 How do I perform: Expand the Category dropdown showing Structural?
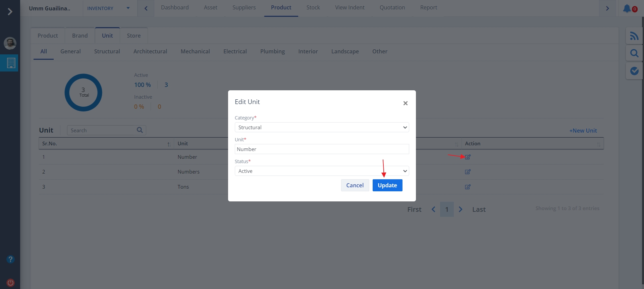pyautogui.click(x=322, y=128)
